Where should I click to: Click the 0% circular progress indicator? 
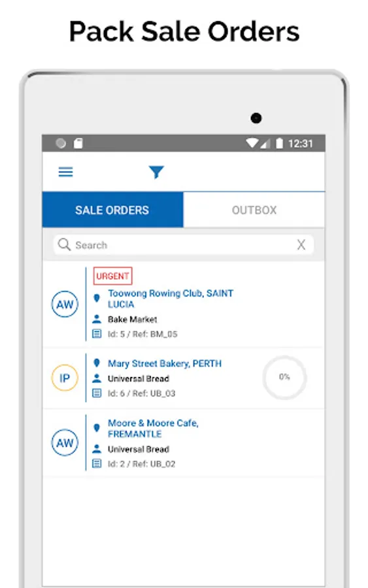tap(284, 377)
